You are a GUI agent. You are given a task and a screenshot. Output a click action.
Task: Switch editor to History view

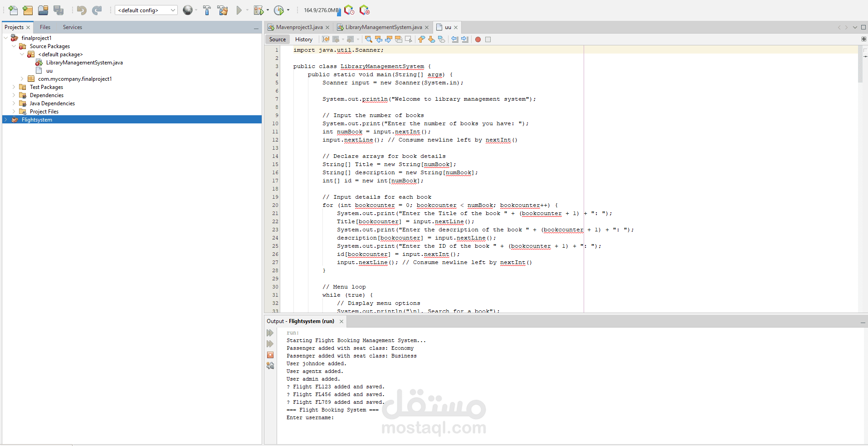coord(304,39)
